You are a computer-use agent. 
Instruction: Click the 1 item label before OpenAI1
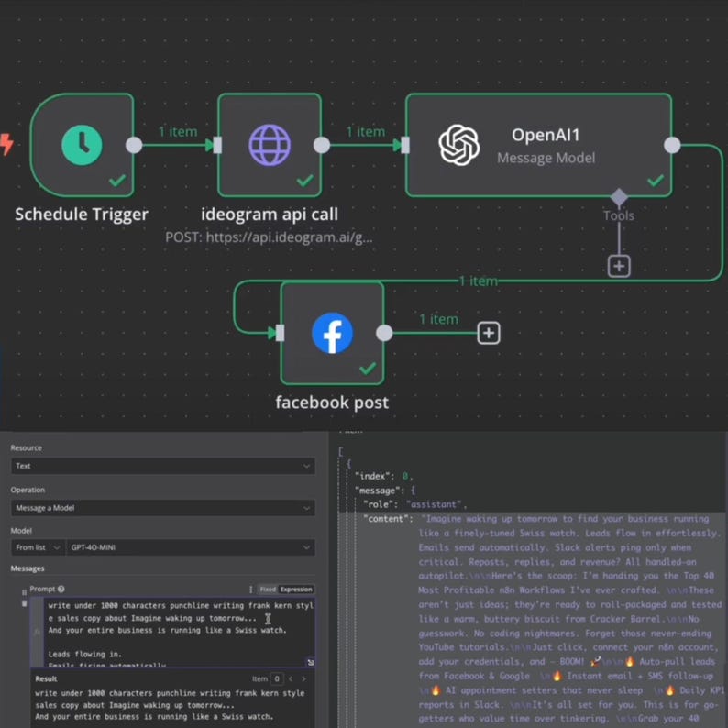tap(366, 131)
